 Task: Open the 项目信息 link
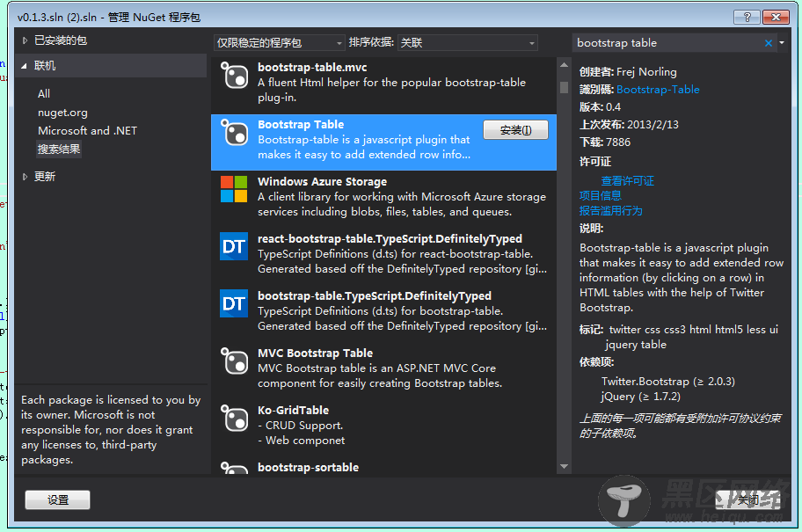coord(601,195)
